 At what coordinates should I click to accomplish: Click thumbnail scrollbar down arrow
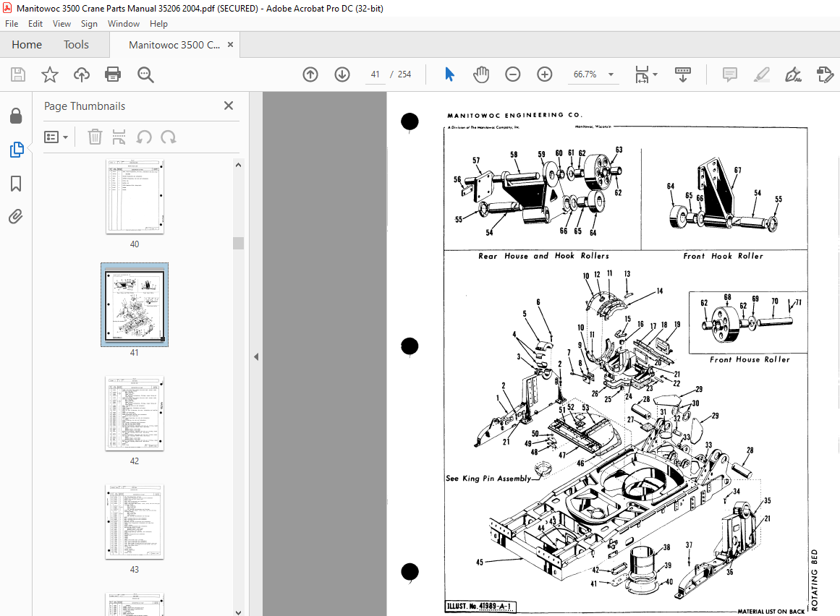tap(238, 612)
